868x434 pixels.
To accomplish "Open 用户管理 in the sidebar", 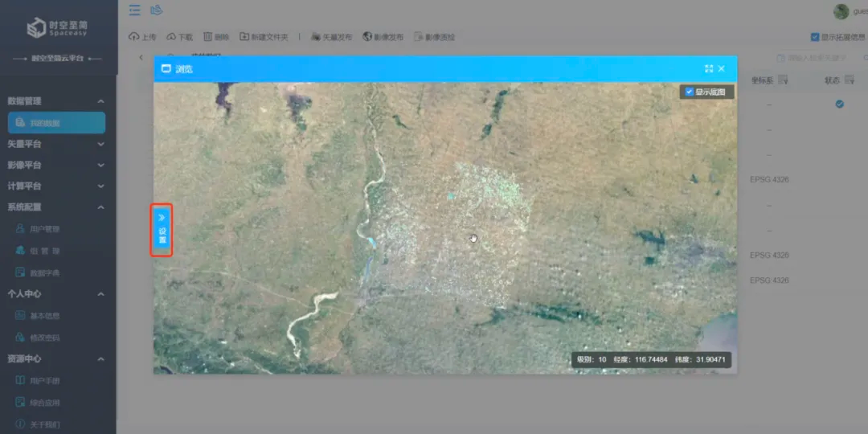I will (x=44, y=228).
